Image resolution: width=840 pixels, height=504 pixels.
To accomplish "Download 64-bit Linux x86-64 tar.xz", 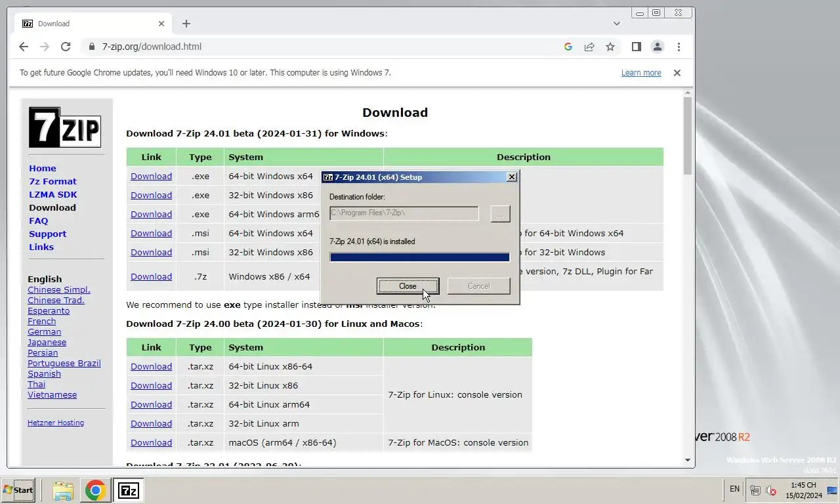I will point(151,367).
